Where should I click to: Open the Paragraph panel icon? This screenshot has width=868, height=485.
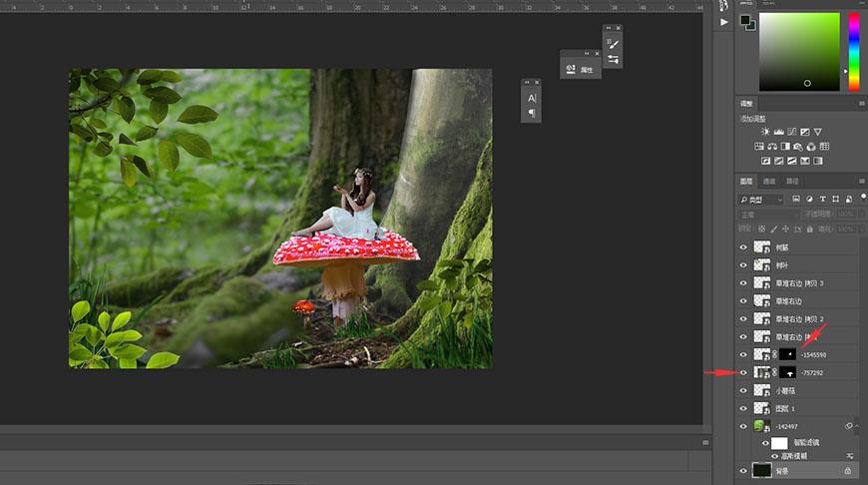coord(532,113)
